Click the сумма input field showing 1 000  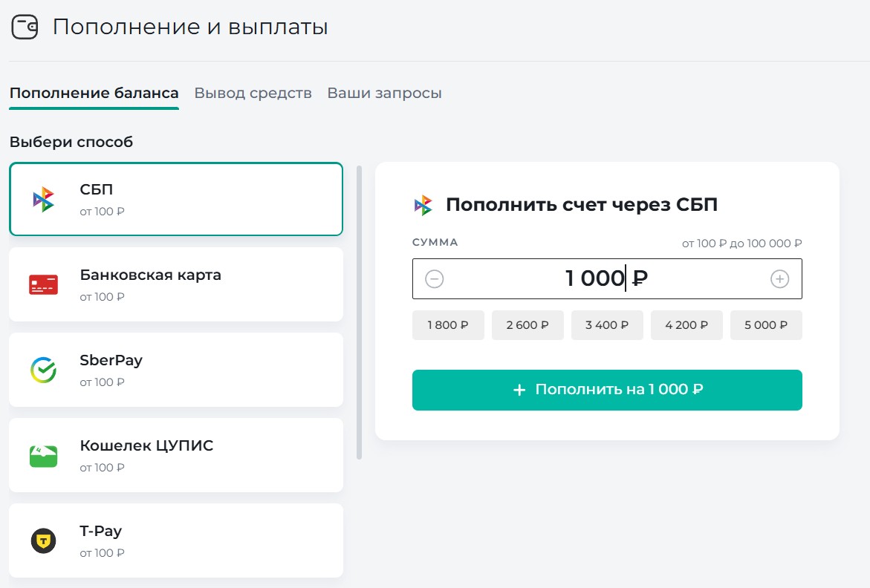[606, 279]
